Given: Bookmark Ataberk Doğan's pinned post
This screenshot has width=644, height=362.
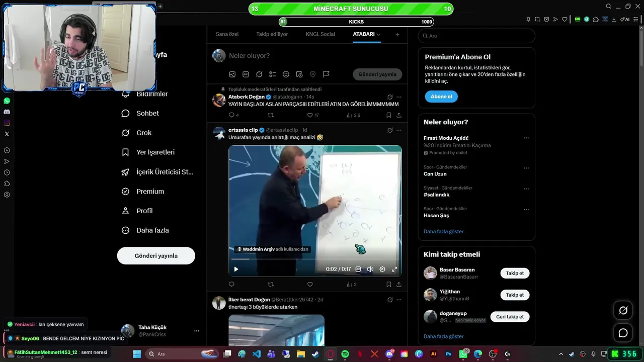Looking at the screenshot, I should pos(389,115).
